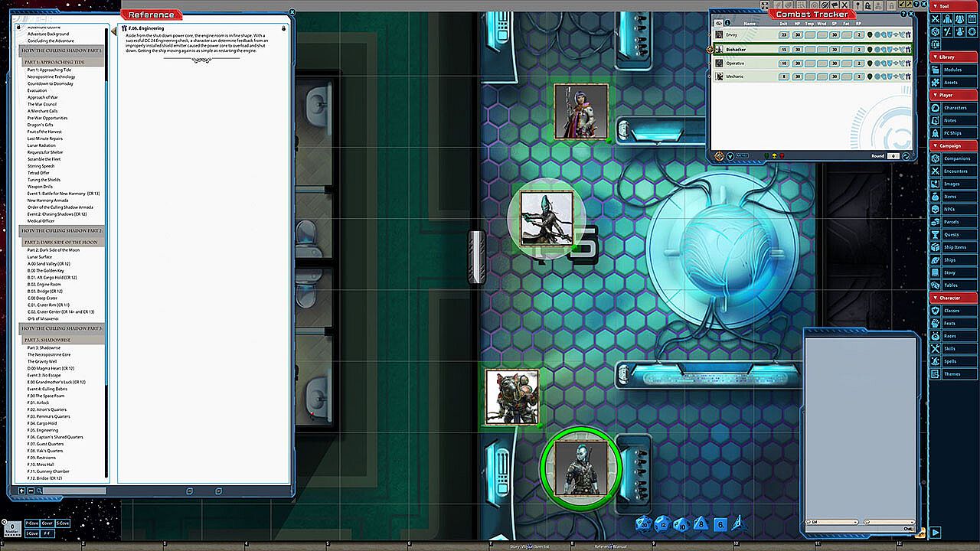Collapse Part 3: Shadowrise header

[x=62, y=340]
